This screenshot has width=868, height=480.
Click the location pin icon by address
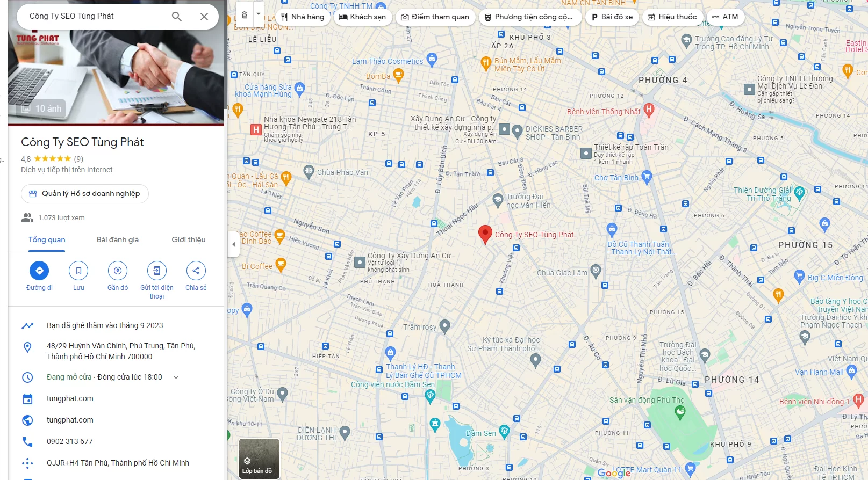(x=27, y=347)
